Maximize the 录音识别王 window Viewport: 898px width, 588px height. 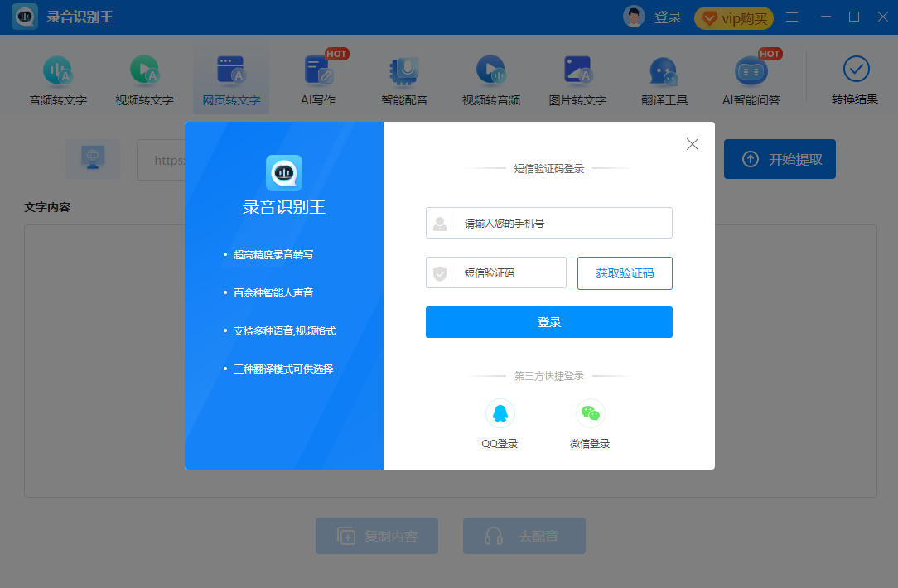point(854,17)
